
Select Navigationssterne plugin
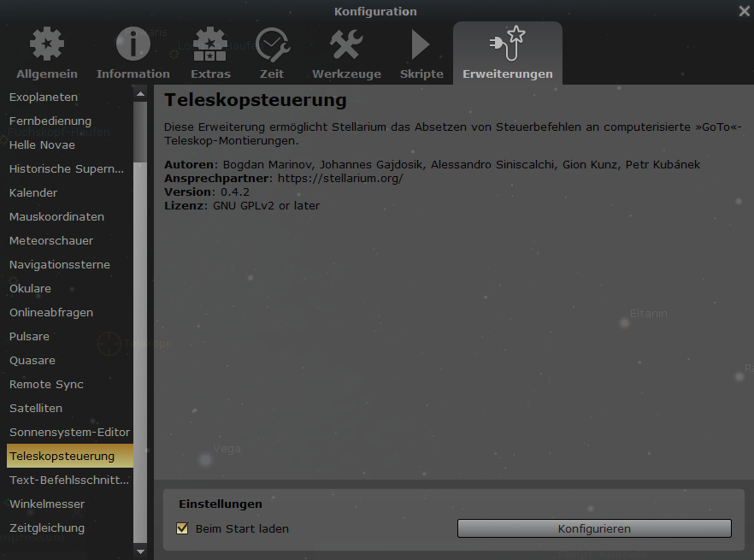pyautogui.click(x=70, y=264)
